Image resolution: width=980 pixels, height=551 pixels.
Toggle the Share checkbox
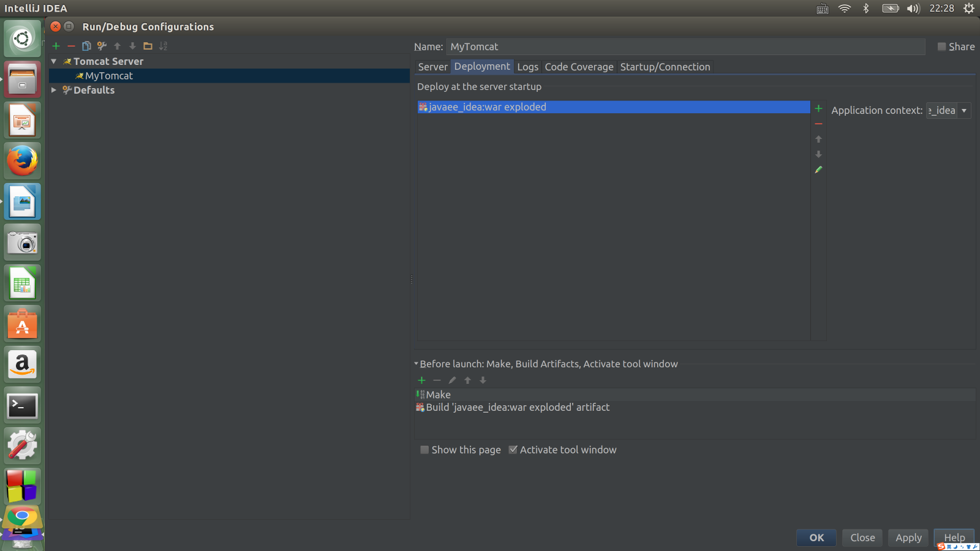(x=942, y=47)
